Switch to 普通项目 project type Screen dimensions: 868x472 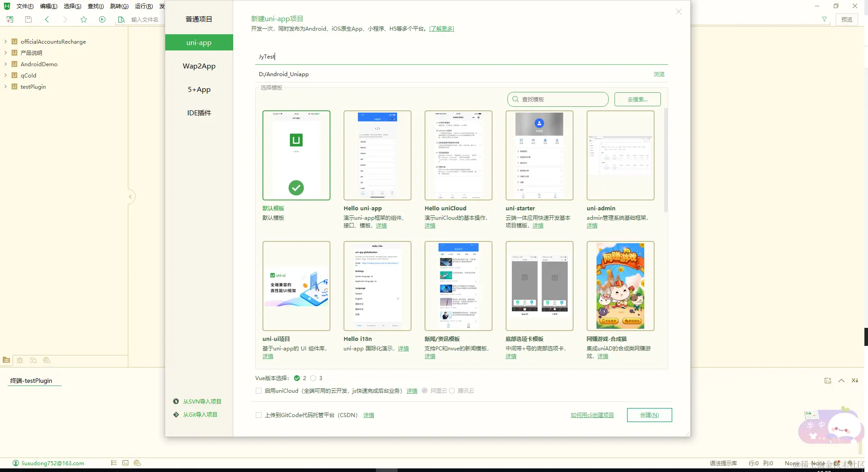199,19
